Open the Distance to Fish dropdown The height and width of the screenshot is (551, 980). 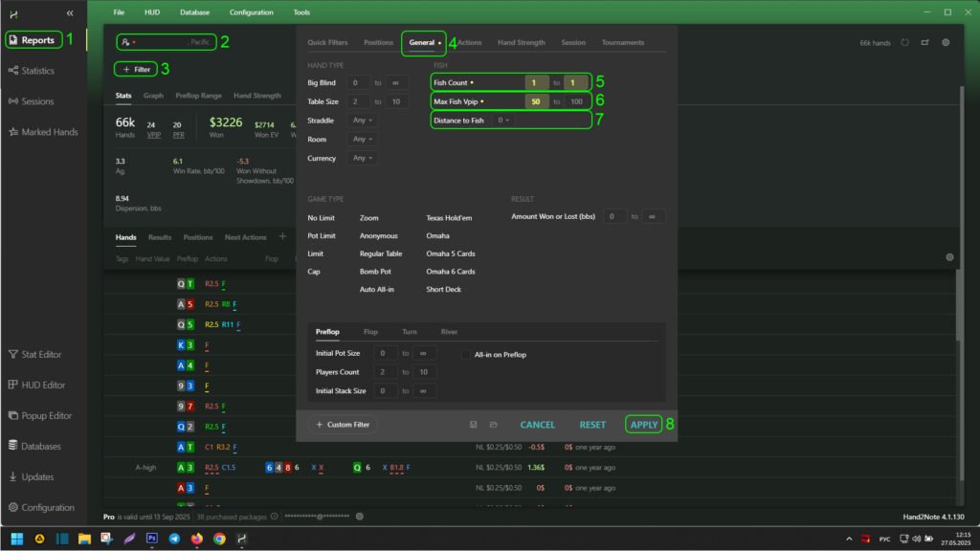click(x=503, y=121)
